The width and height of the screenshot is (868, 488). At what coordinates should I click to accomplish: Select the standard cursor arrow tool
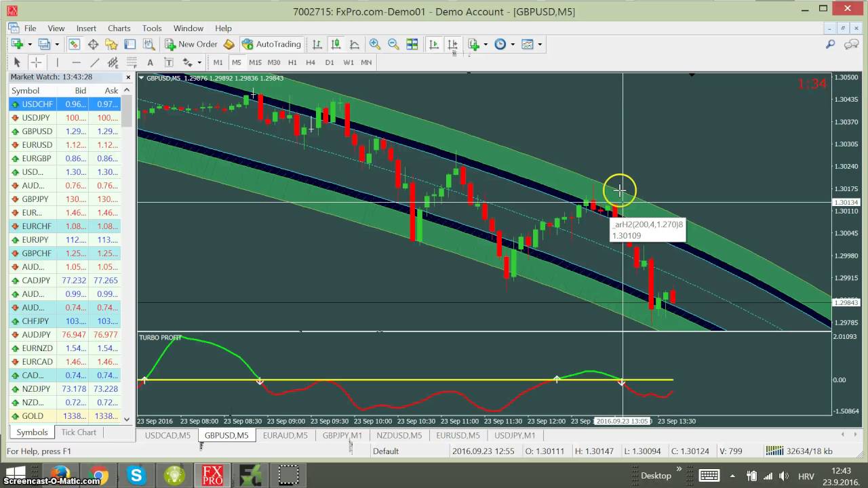[18, 62]
